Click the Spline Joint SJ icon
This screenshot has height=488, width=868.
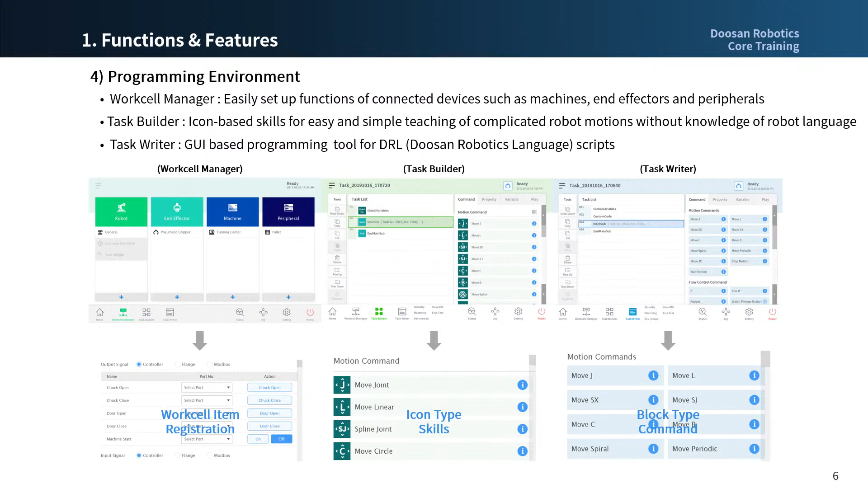[x=342, y=429]
